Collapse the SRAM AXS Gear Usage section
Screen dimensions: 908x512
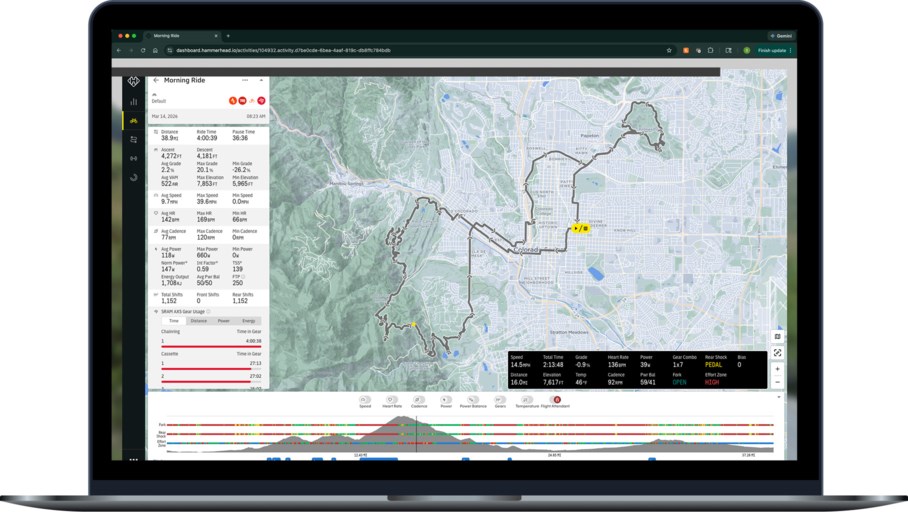coord(156,312)
